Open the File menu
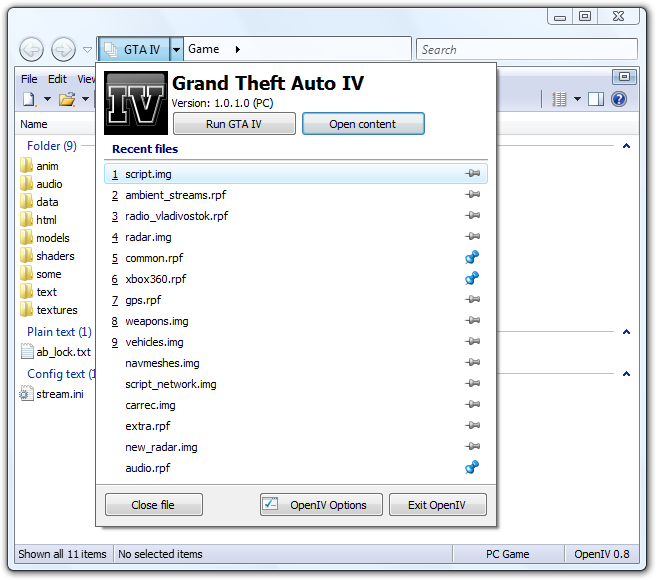 pyautogui.click(x=29, y=79)
